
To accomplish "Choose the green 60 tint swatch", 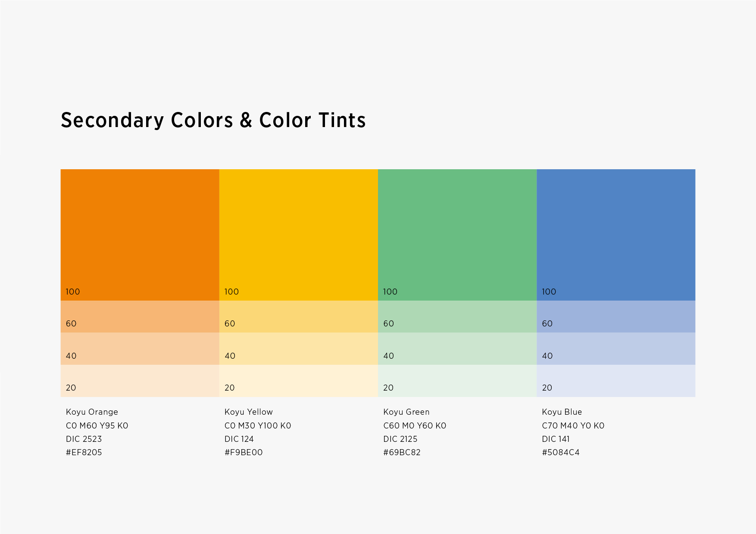I will pyautogui.click(x=457, y=317).
